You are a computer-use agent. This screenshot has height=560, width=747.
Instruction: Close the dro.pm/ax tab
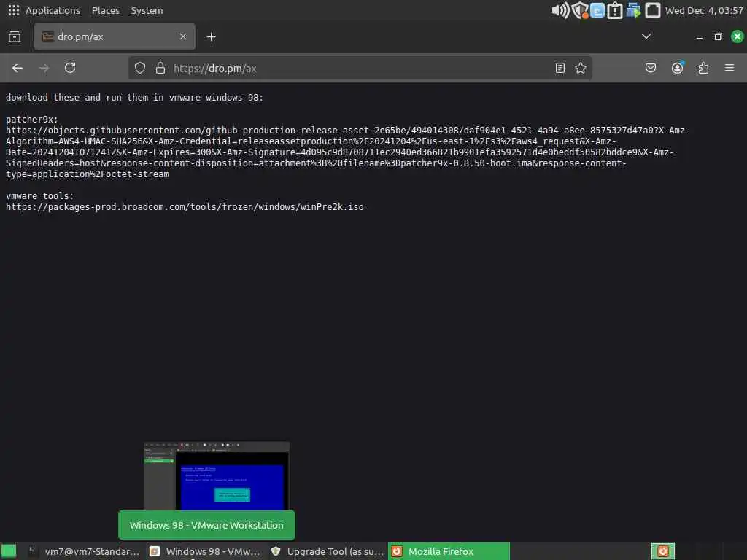click(183, 36)
